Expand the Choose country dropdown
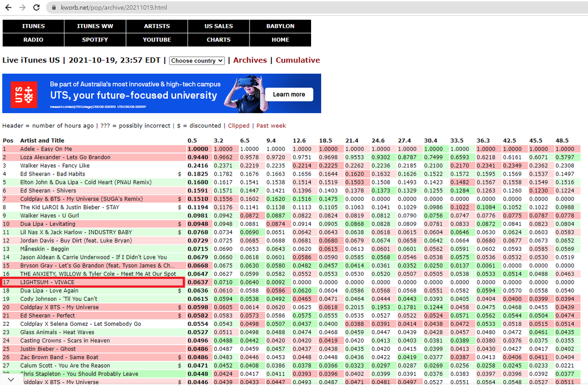Image resolution: width=588 pixels, height=385 pixels. point(197,61)
